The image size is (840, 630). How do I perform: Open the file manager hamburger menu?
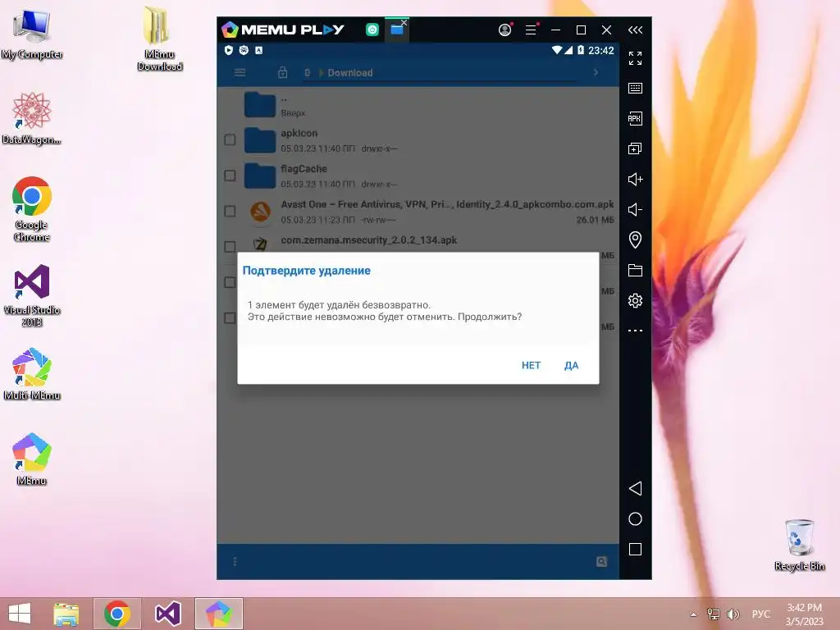(x=240, y=72)
